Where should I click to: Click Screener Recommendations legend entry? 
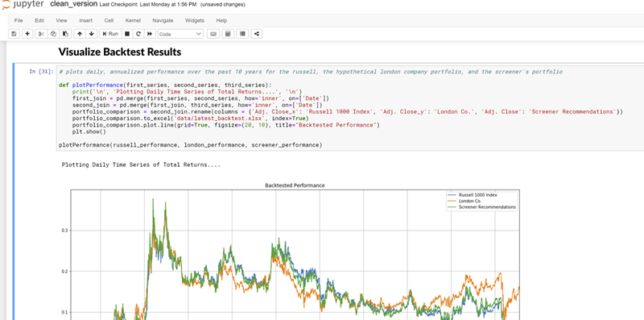pyautogui.click(x=481, y=207)
